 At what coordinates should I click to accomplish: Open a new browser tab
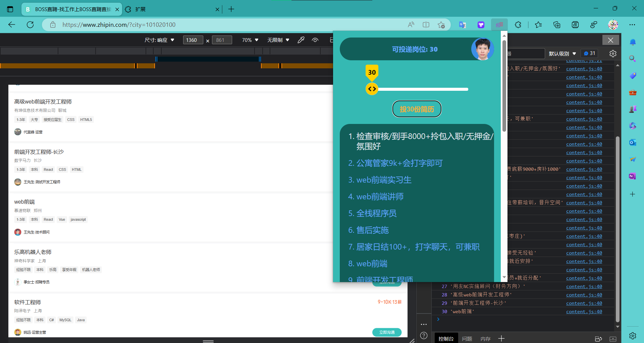(231, 9)
